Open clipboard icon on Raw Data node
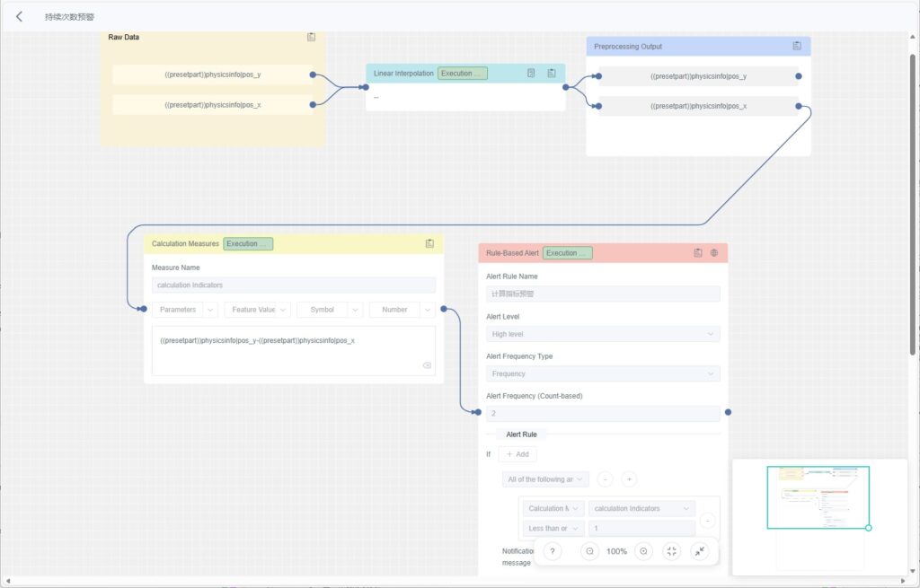Viewport: 920px width, 588px height. (x=311, y=37)
